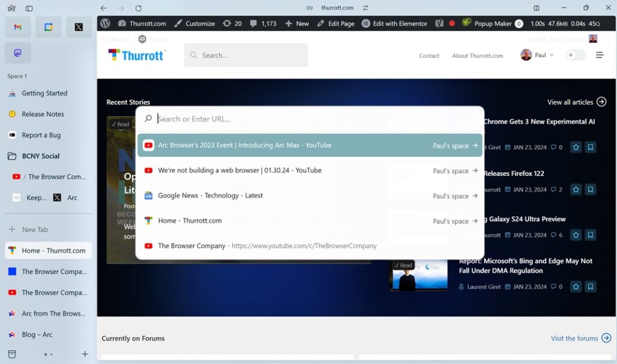Open Yoast SEO from the admin bar
The width and height of the screenshot is (617, 364).
click(439, 23)
